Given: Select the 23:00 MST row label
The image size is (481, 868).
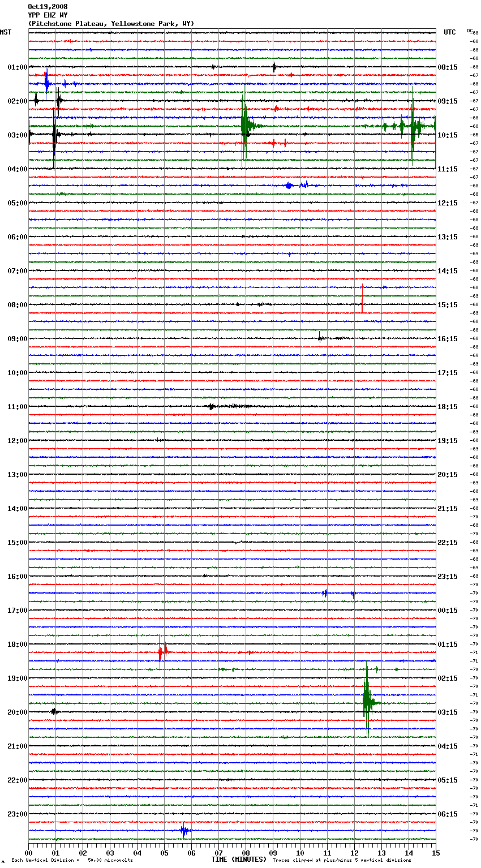Looking at the screenshot, I should [18, 814].
